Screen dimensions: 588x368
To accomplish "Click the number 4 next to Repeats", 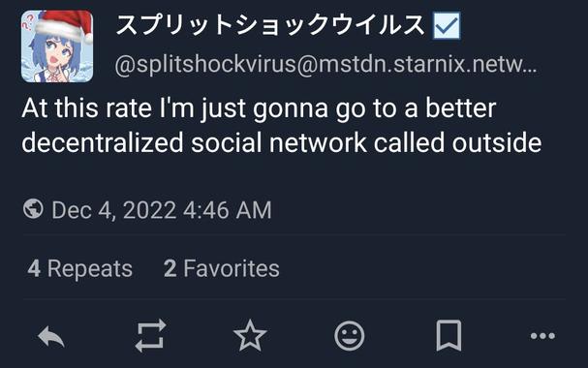I will pos(34,268).
